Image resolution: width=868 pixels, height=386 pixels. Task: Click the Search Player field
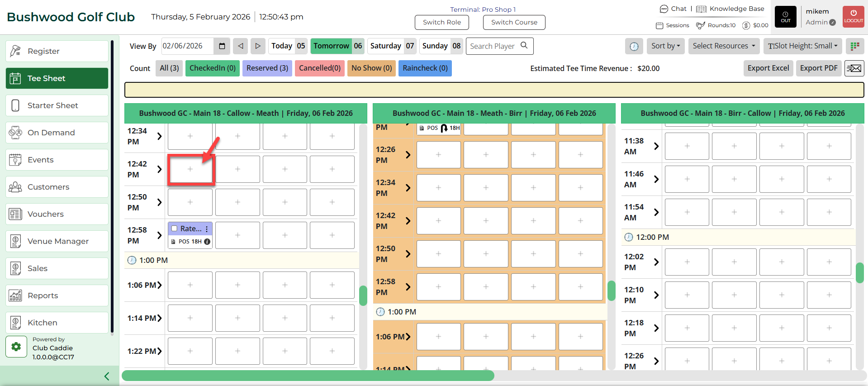(494, 46)
